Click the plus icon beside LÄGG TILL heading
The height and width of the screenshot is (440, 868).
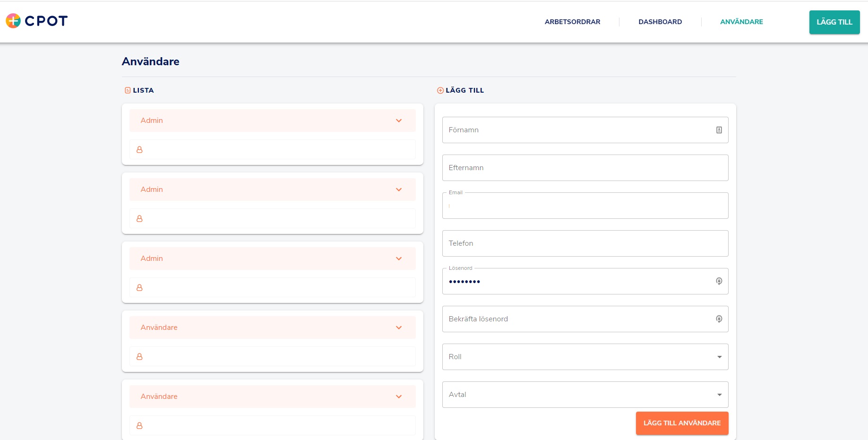(440, 90)
